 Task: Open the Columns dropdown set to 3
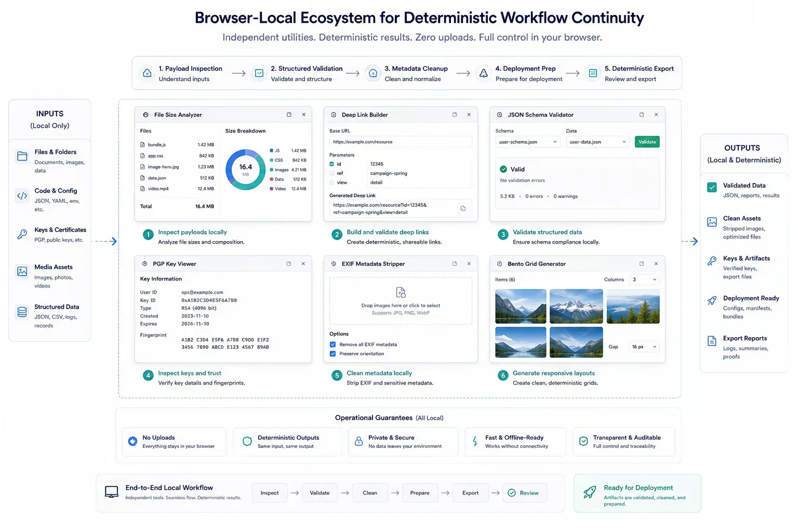(x=644, y=280)
